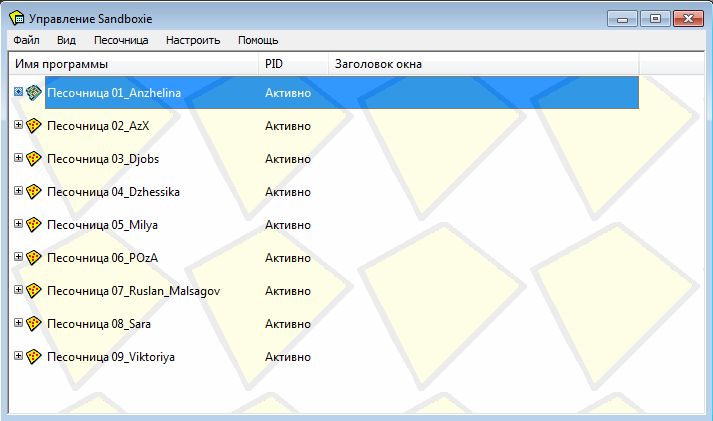This screenshot has height=421, width=713.
Task: Click Активно status of Песочница 02_AzX
Action: coord(288,126)
